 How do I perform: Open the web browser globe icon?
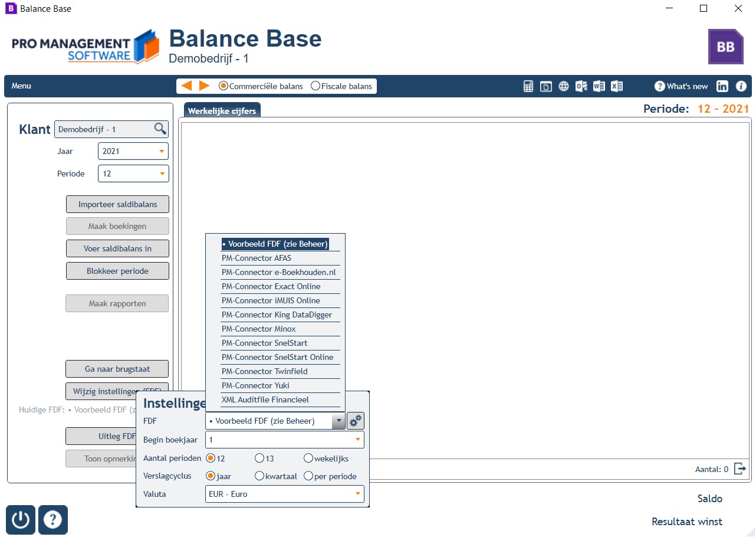564,86
